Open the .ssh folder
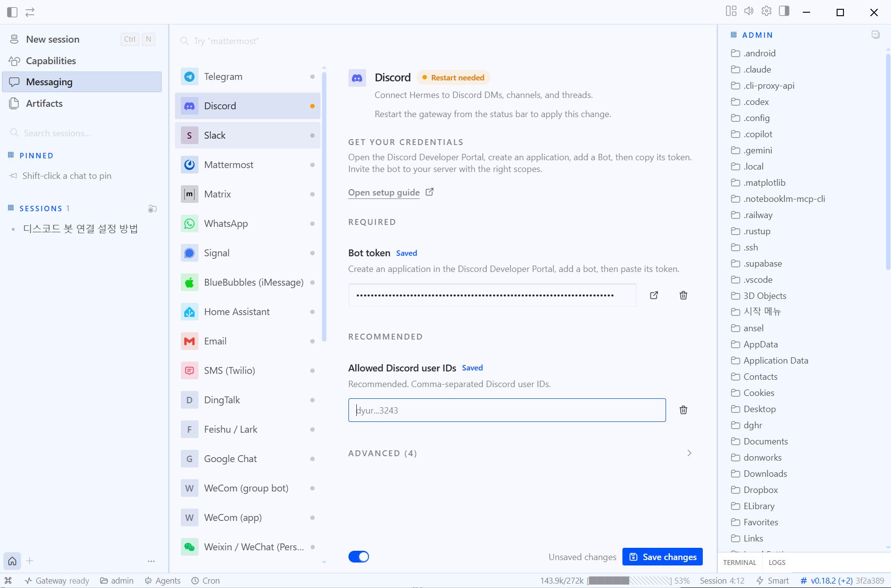The width and height of the screenshot is (891, 588). (751, 247)
